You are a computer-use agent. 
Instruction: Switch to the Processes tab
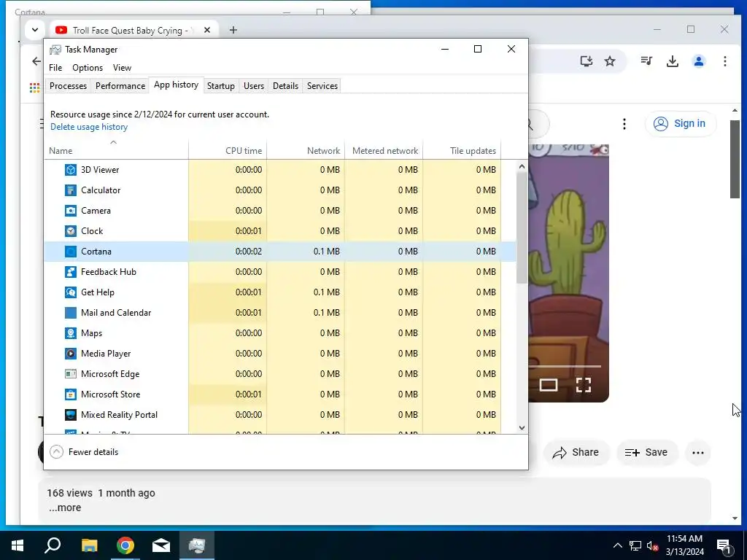pyautogui.click(x=68, y=86)
